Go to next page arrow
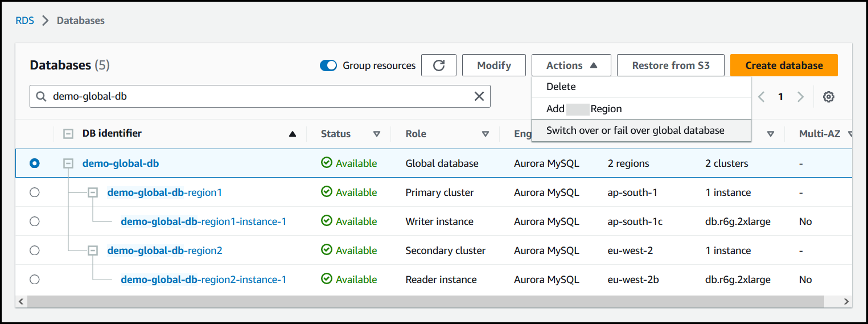 (800, 97)
